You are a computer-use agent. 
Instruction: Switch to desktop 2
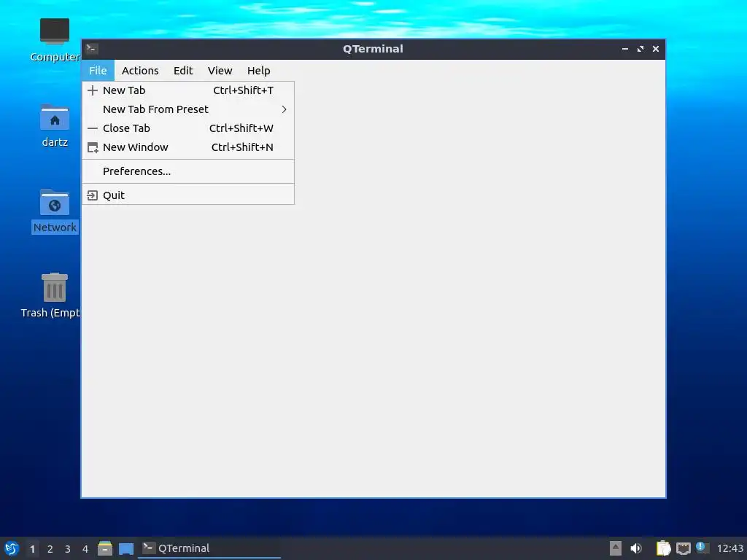coord(50,549)
